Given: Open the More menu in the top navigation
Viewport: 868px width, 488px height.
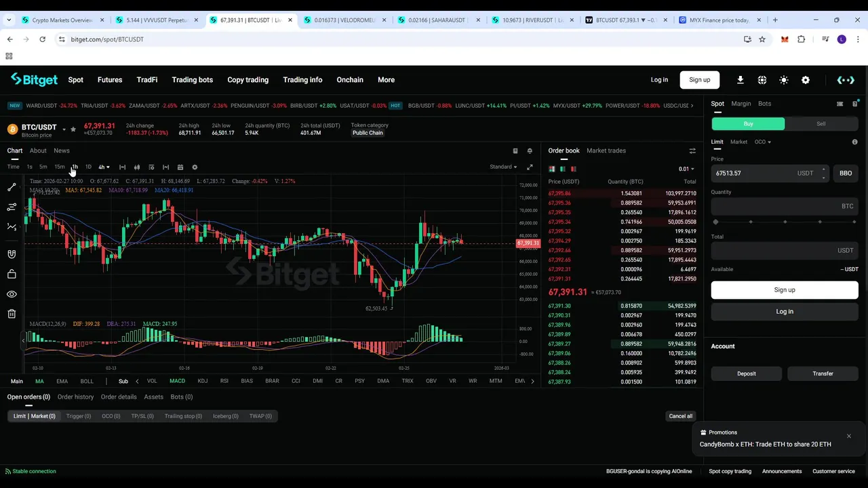Looking at the screenshot, I should click(386, 80).
